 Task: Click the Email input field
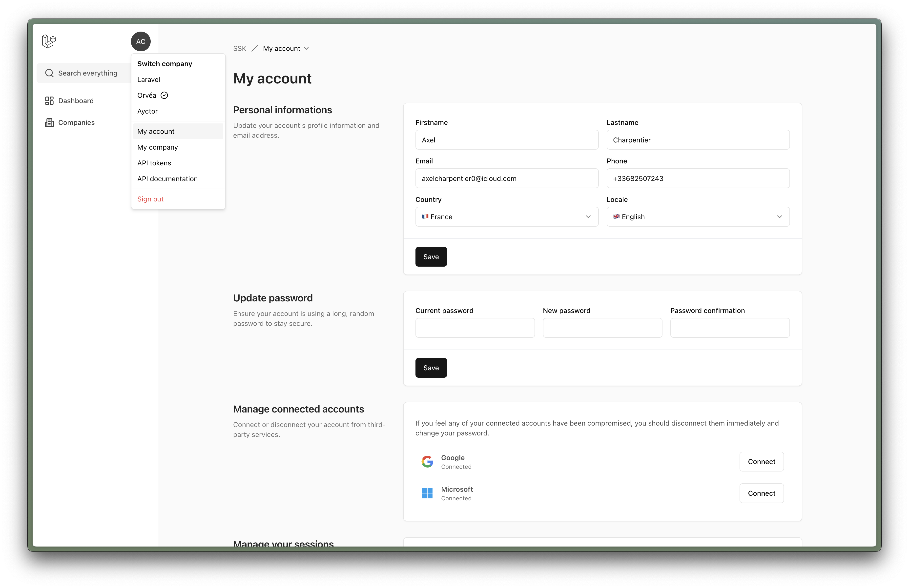pyautogui.click(x=507, y=178)
